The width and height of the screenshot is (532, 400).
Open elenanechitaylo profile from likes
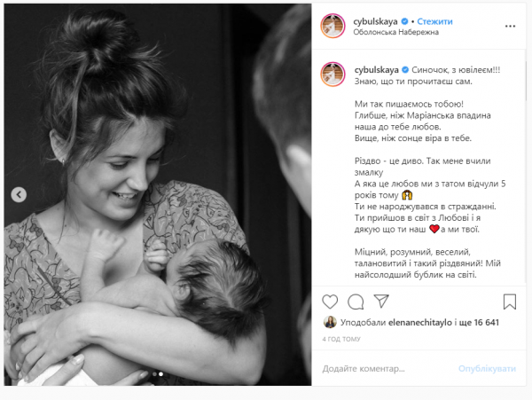click(x=420, y=322)
